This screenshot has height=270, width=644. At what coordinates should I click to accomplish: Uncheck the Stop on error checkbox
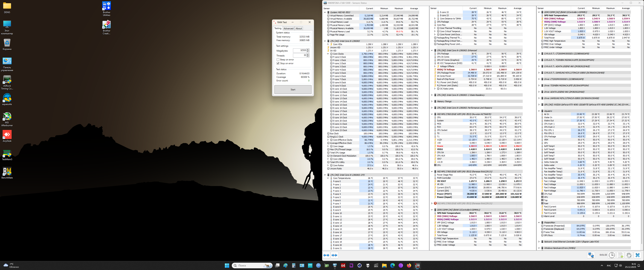click(278, 63)
